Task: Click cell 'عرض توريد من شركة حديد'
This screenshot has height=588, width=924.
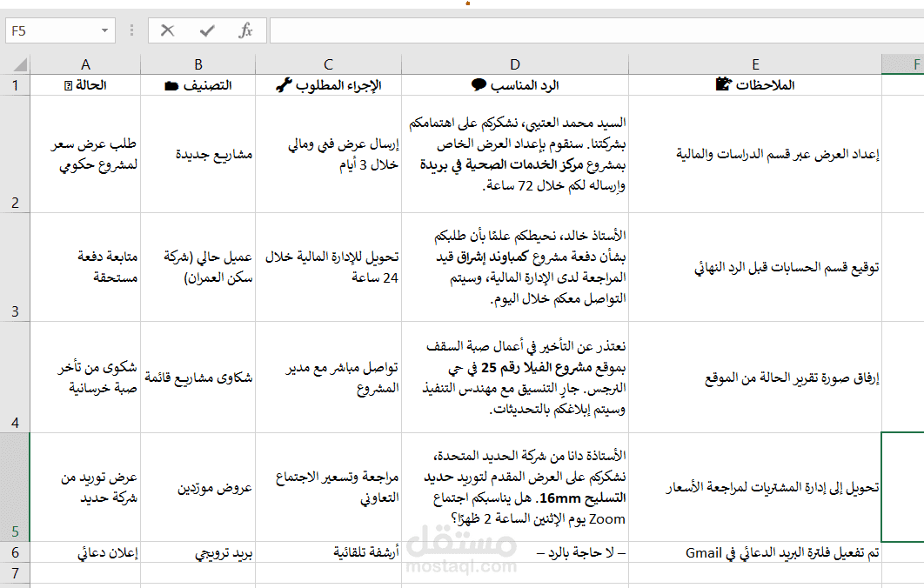Action: click(x=85, y=487)
